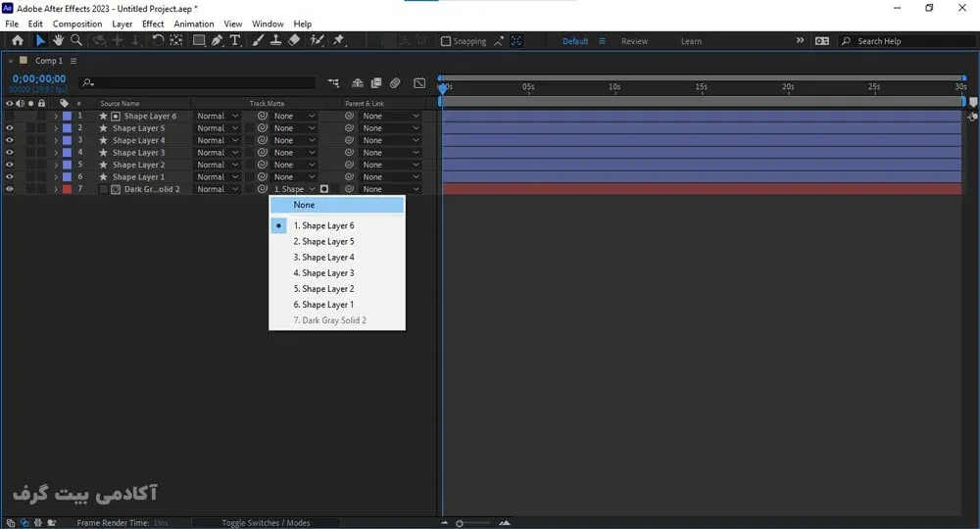Hide Shape Layer 1 with its eye icon
Image resolution: width=980 pixels, height=529 pixels.
(10, 176)
